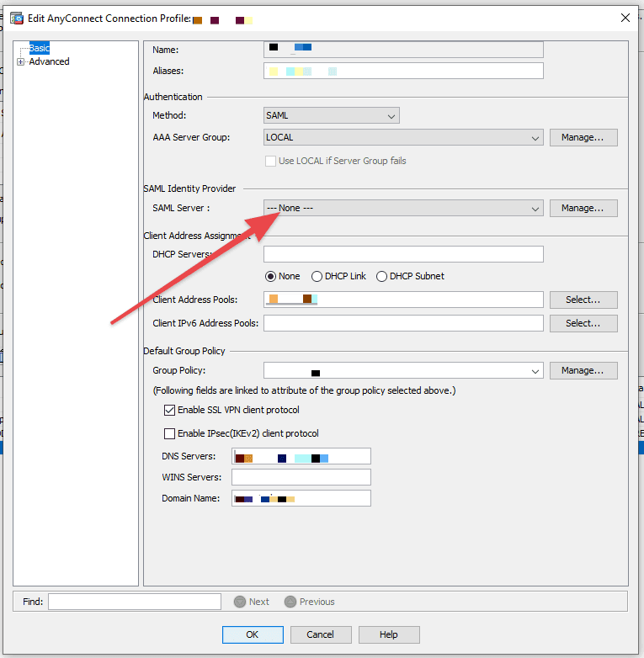
Task: Click Manage button for SAML Server
Action: pyautogui.click(x=583, y=208)
